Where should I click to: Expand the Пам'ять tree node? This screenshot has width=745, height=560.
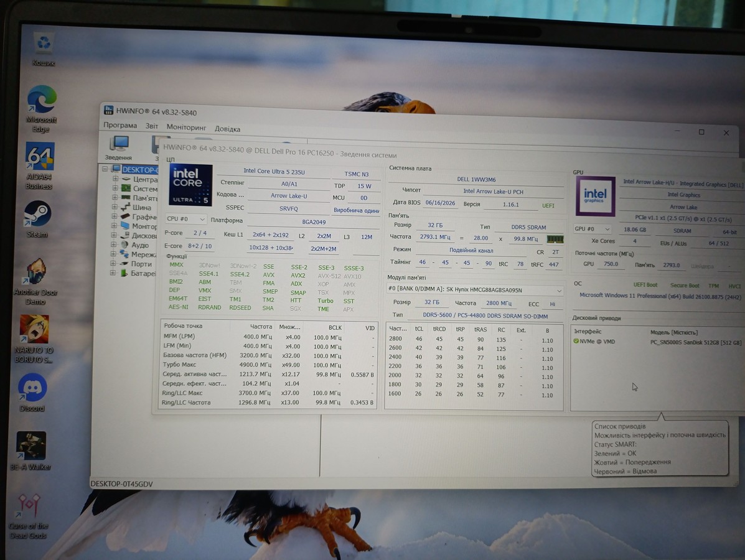pos(115,198)
